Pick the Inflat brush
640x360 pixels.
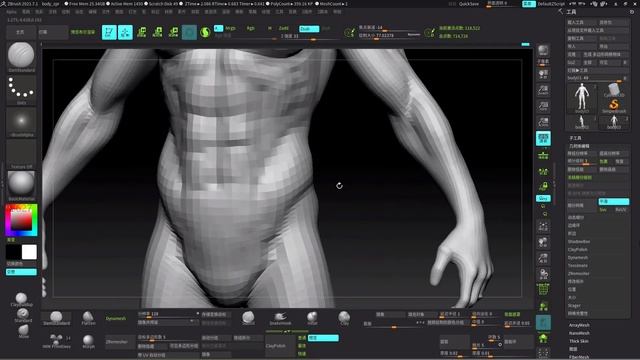(312, 318)
